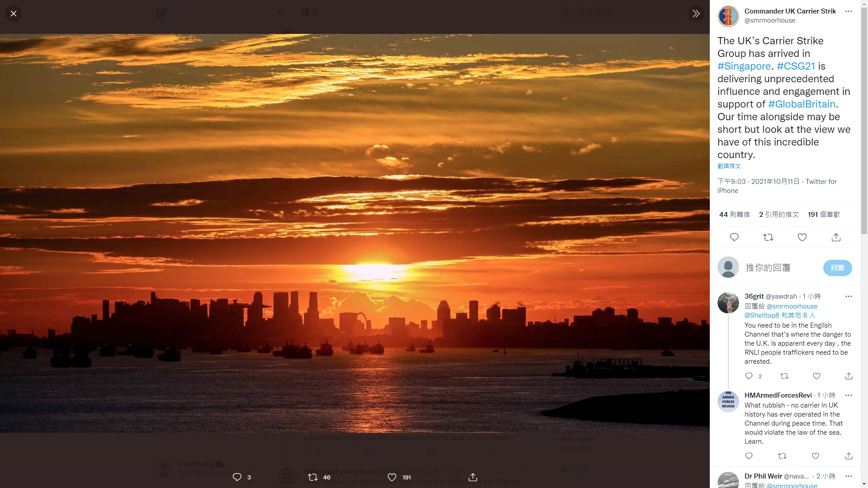This screenshot has height=488, width=868.
Task: Open more options on the main tweet
Action: [849, 11]
